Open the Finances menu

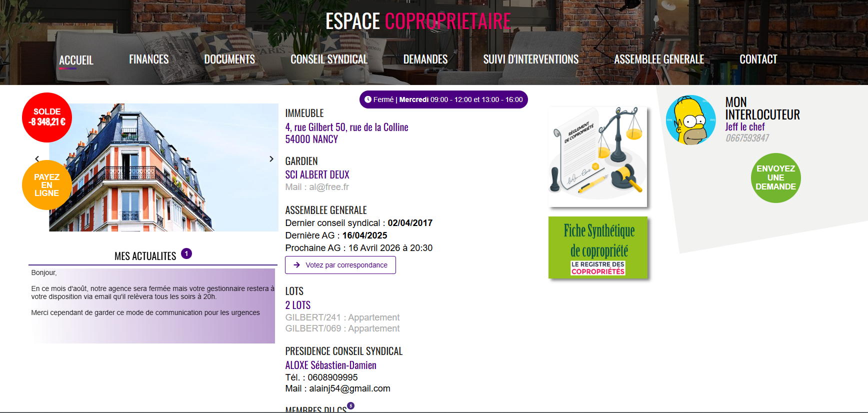pos(148,59)
